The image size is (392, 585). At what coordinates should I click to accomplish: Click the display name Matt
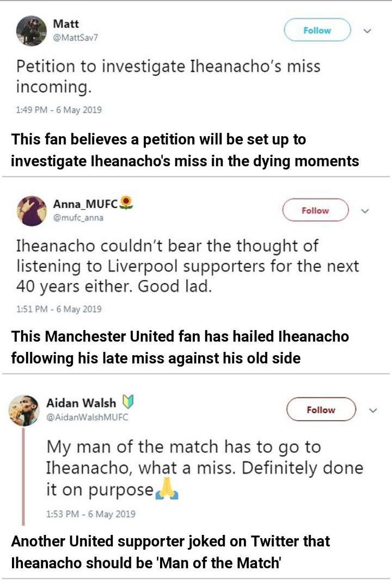pyautogui.click(x=66, y=23)
